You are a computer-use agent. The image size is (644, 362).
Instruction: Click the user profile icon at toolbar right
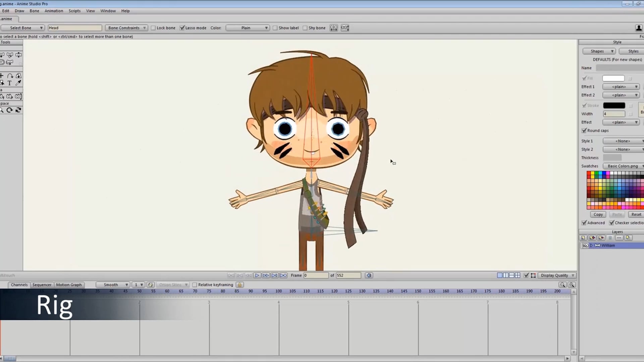pyautogui.click(x=639, y=28)
